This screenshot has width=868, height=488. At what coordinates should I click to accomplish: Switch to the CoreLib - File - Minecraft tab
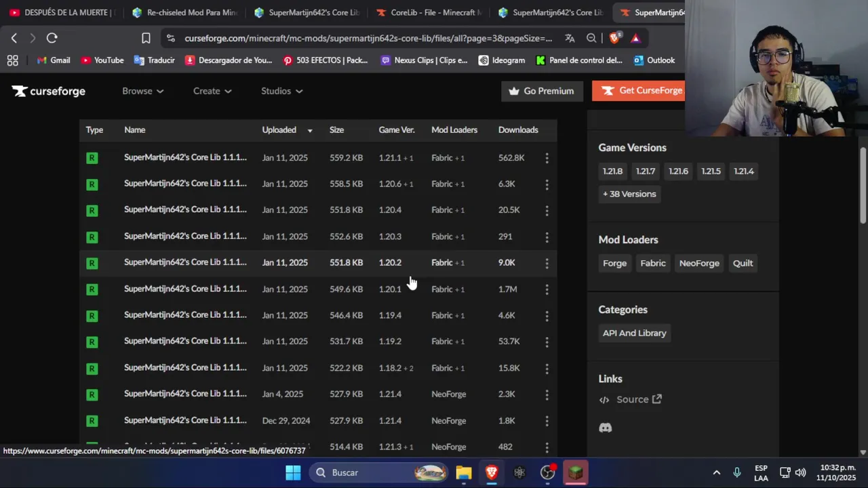click(429, 12)
